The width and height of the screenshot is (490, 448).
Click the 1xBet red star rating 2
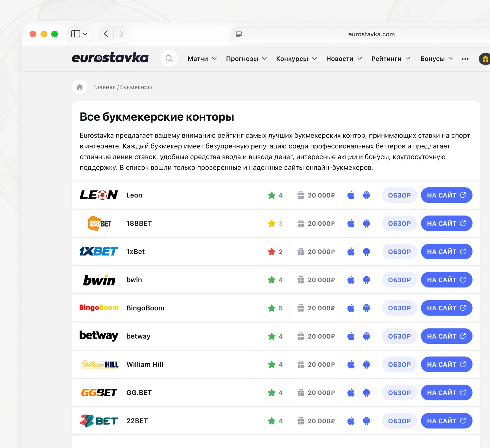(x=275, y=252)
